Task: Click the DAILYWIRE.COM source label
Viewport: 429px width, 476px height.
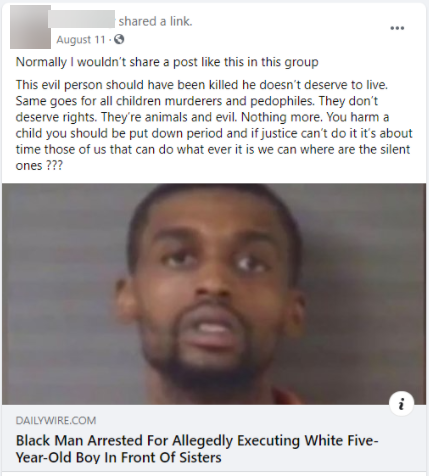Action: [56, 421]
